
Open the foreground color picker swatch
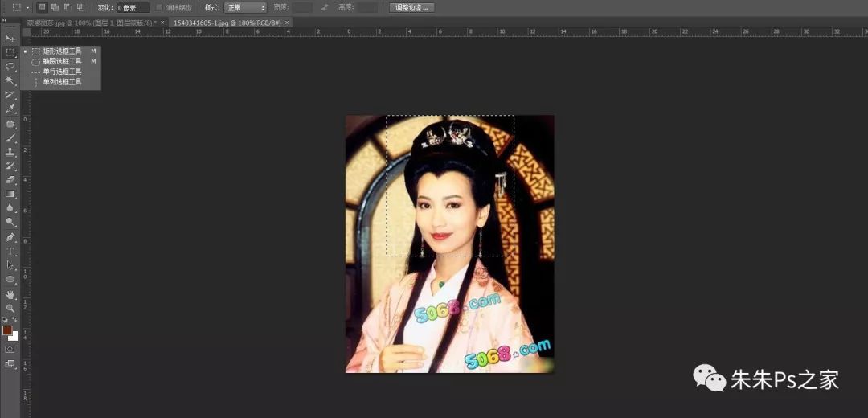pos(7,330)
